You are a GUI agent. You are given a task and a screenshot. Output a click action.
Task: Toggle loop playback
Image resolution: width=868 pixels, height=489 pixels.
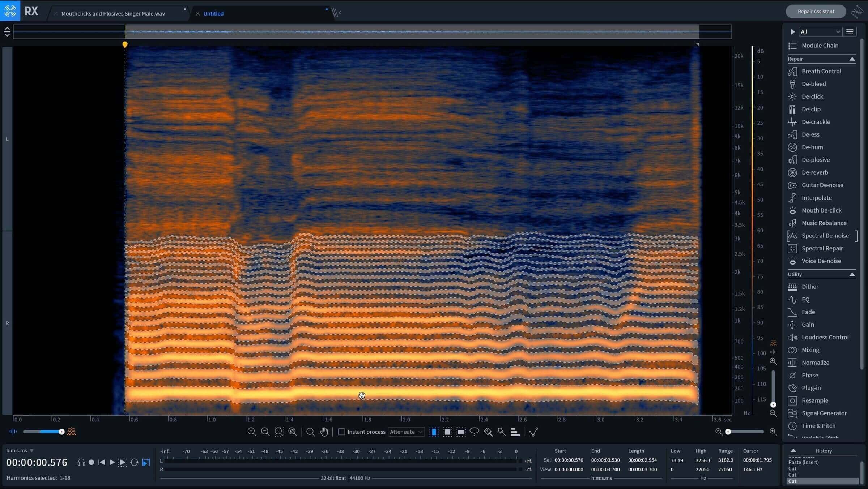click(x=134, y=462)
